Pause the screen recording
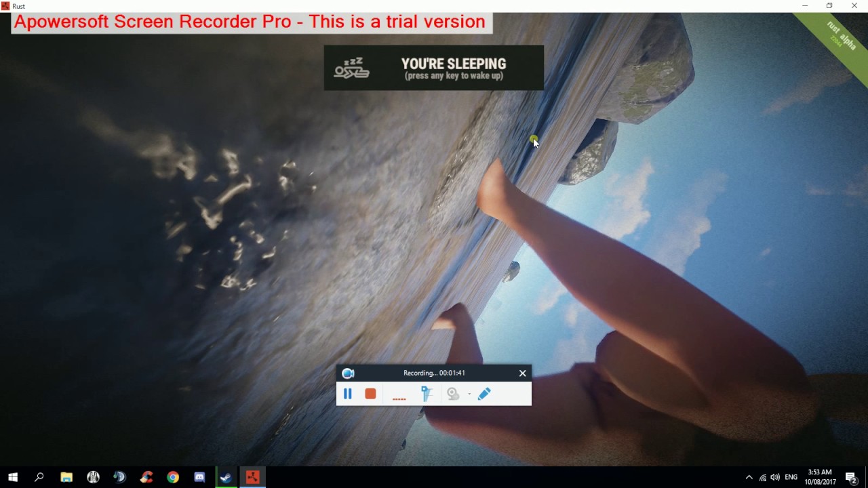This screenshot has height=488, width=868. coord(348,394)
